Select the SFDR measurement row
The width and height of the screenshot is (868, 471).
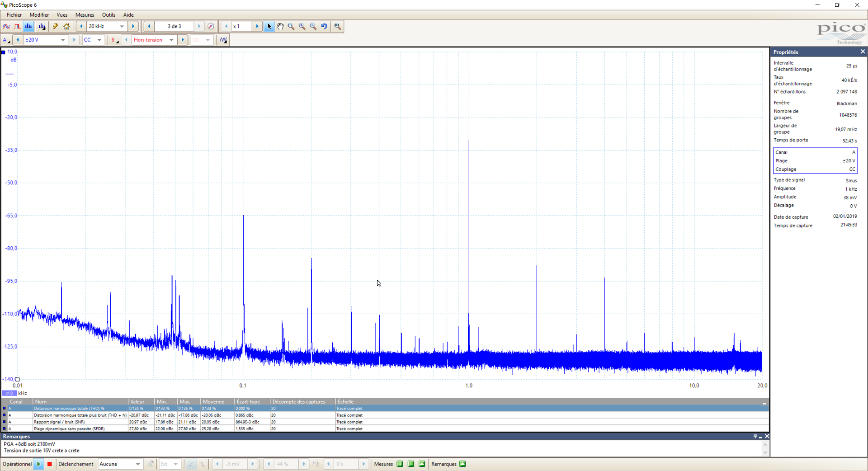click(385, 429)
